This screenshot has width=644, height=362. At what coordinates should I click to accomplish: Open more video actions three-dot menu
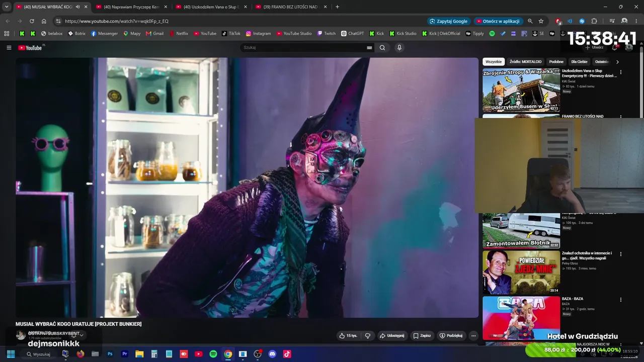point(473,335)
